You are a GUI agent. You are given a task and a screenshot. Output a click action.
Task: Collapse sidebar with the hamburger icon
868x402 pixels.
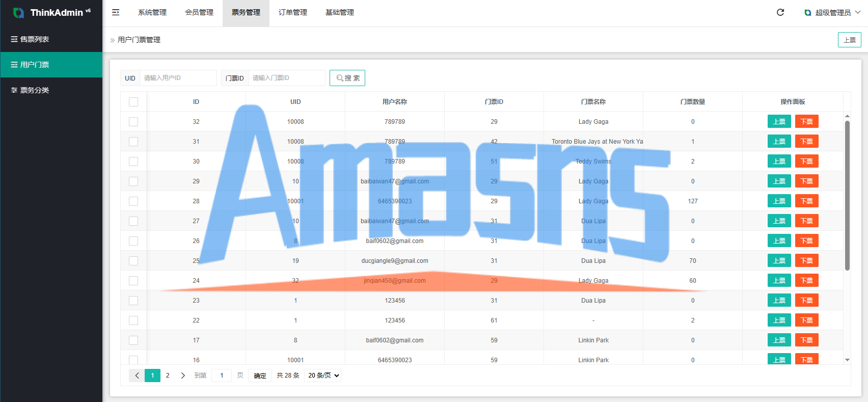click(116, 12)
